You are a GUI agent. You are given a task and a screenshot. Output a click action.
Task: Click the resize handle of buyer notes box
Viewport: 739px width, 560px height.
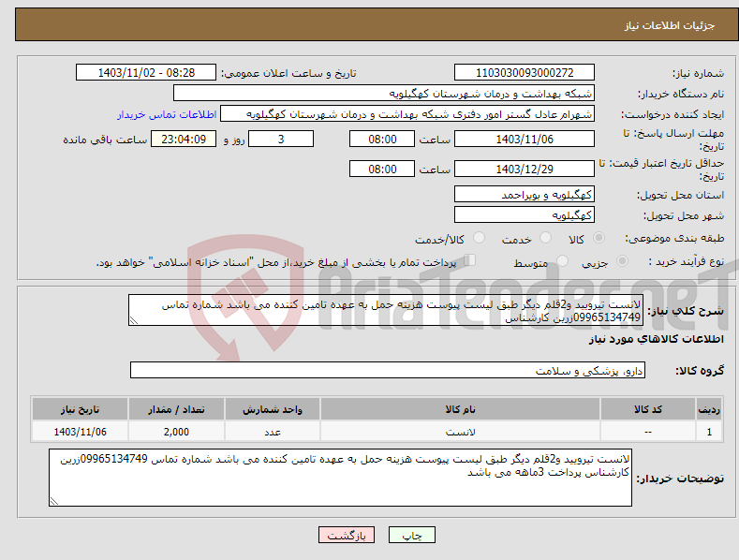tap(54, 502)
